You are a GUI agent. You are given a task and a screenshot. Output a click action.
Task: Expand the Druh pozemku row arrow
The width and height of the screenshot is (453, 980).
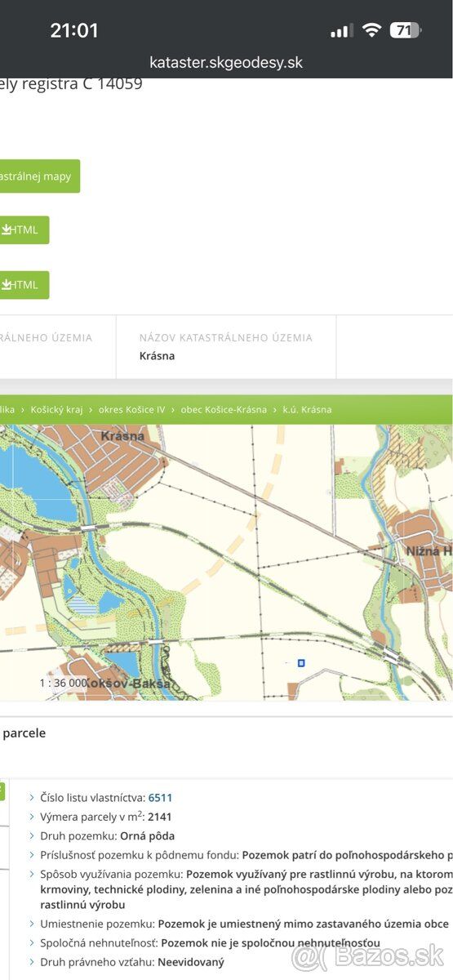(32, 836)
